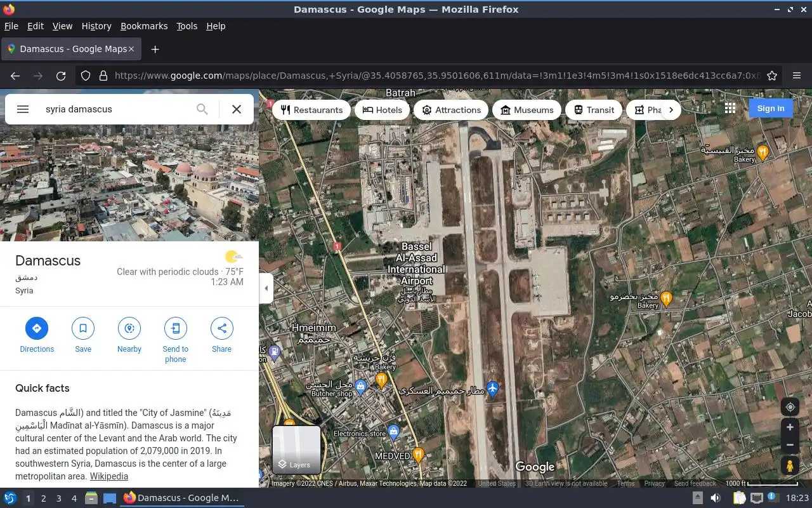Go back with the browser back arrow
The width and height of the screenshot is (812, 508).
click(x=15, y=76)
